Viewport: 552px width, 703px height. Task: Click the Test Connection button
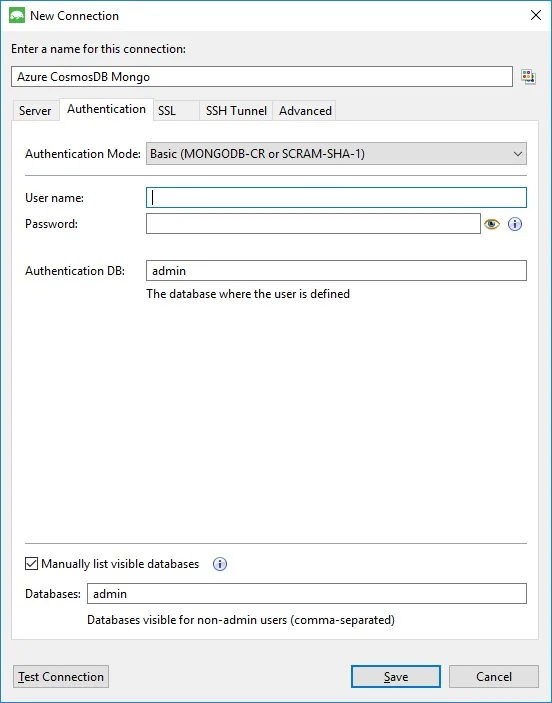coord(61,677)
